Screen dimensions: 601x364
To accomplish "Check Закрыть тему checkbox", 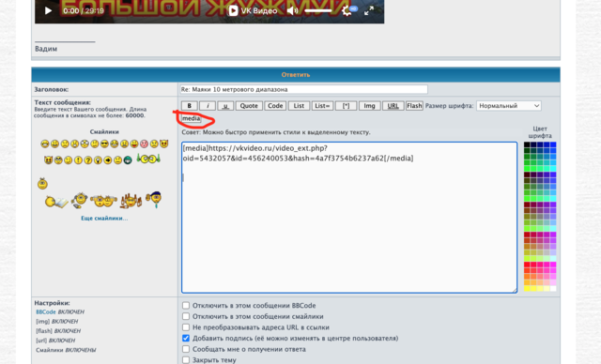I will (186, 360).
